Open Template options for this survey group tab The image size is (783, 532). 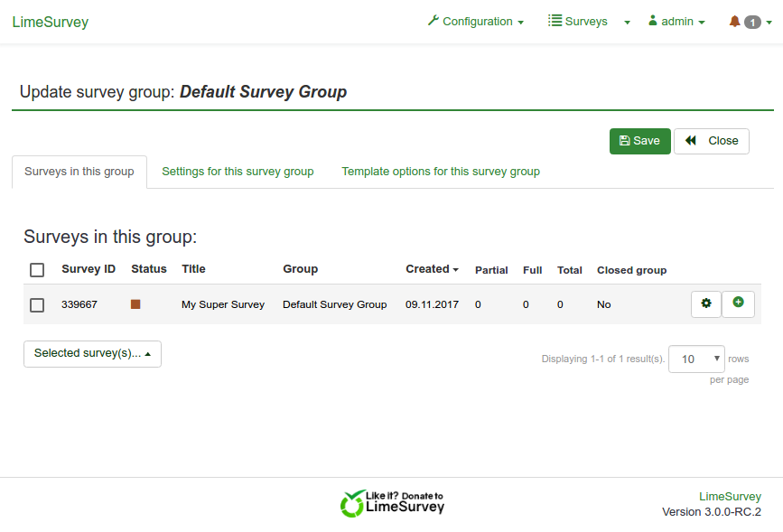click(440, 172)
